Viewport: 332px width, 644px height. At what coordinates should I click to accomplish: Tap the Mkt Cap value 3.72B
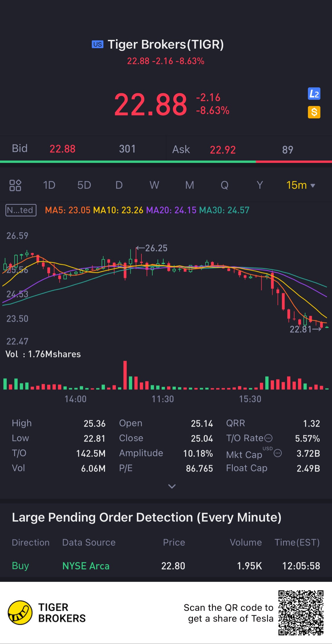[308, 453]
